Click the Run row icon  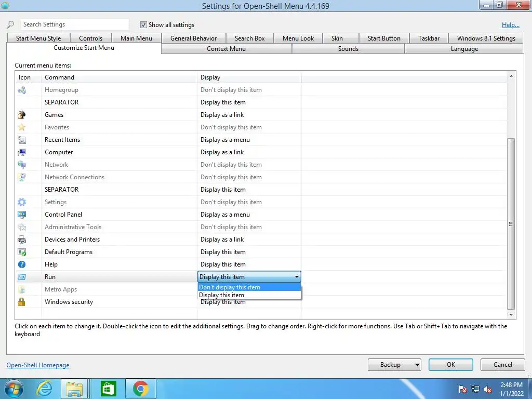22,277
